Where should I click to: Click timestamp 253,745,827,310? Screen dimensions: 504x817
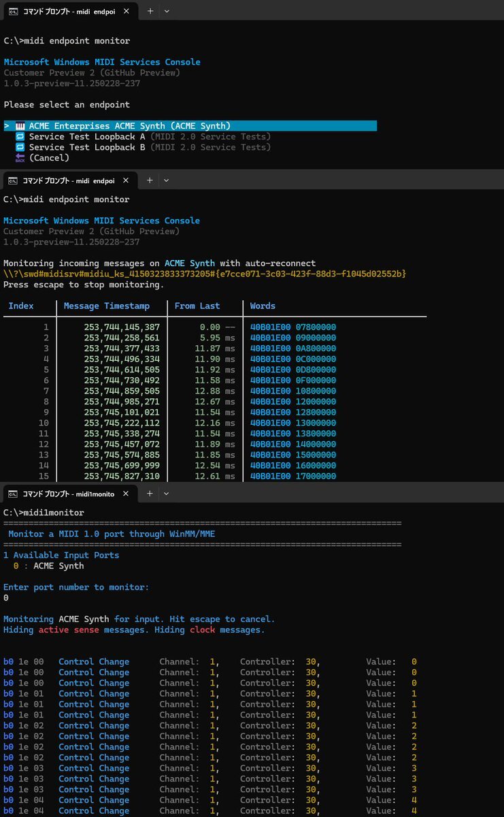click(122, 476)
